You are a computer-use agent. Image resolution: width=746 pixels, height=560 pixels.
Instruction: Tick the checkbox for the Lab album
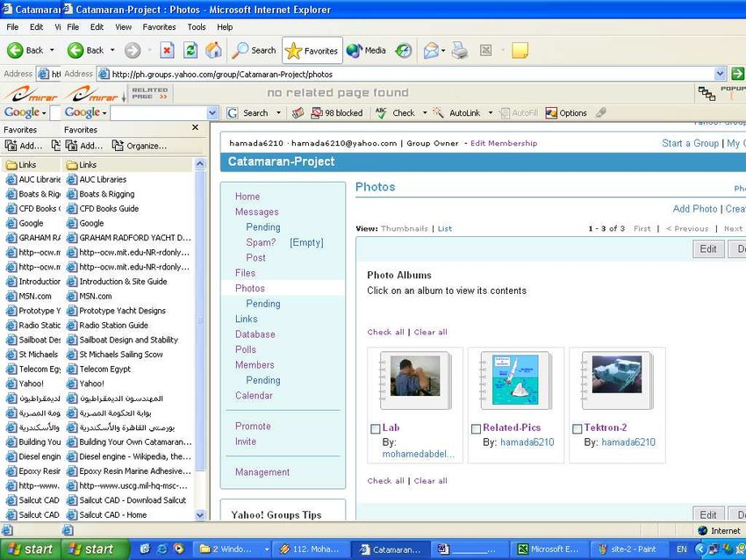[x=374, y=427]
